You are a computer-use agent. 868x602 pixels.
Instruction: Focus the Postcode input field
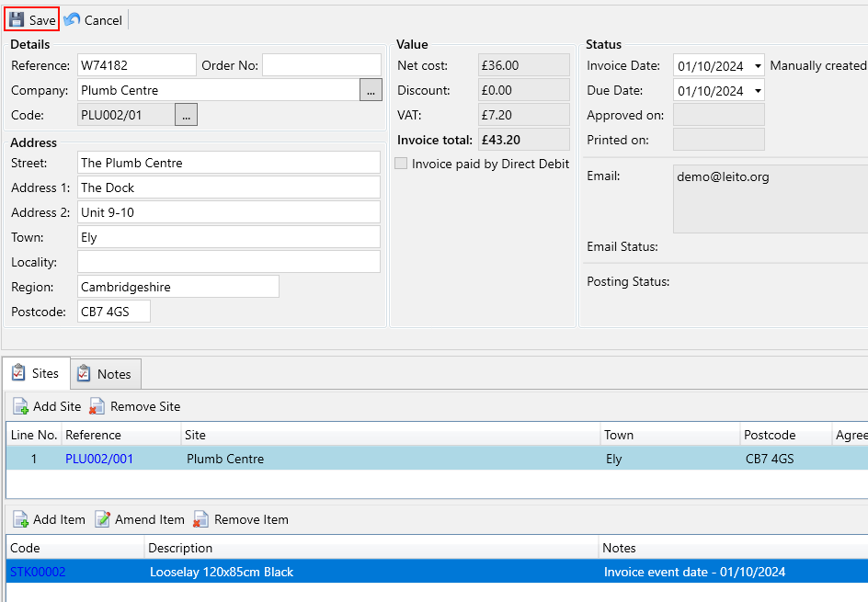click(x=113, y=312)
